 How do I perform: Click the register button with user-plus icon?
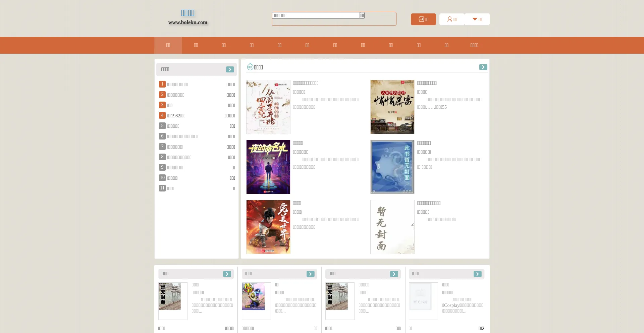[x=452, y=19]
